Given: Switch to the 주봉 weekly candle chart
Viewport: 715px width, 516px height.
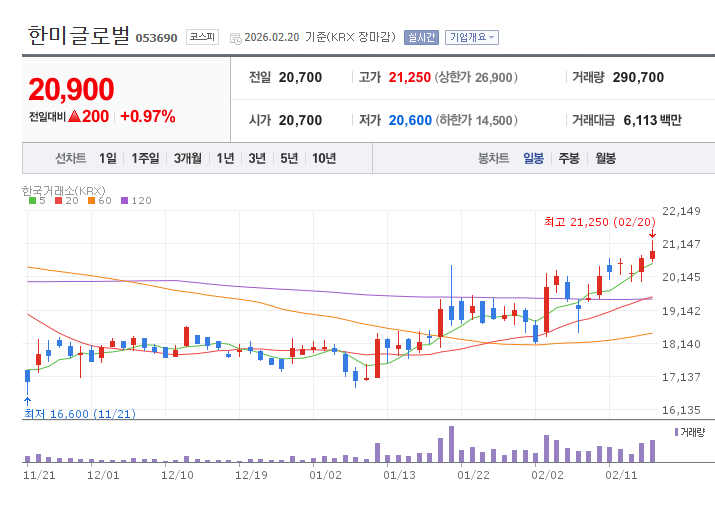Looking at the screenshot, I should coord(569,158).
